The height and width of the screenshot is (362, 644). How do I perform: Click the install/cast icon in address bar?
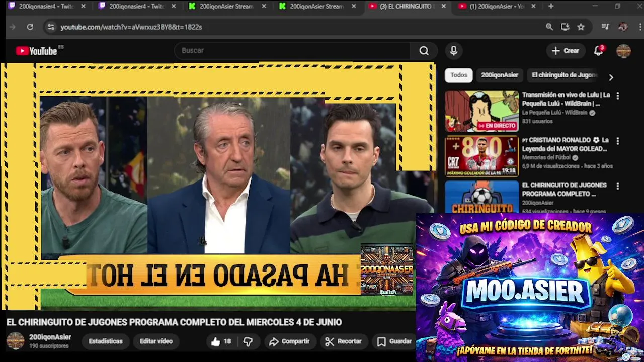point(565,27)
